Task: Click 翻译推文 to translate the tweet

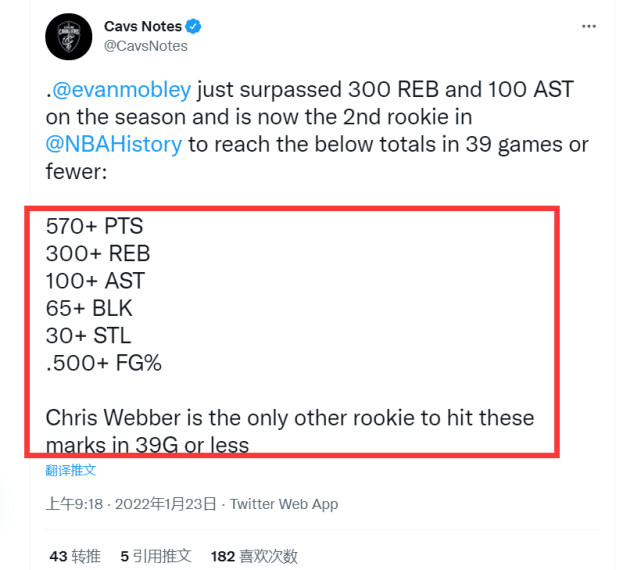Action: pos(71,470)
